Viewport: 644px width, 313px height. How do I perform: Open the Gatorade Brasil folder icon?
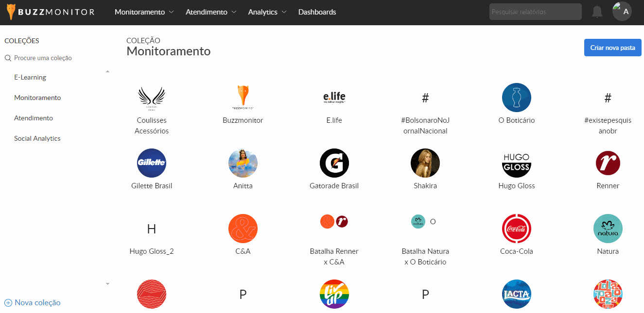(334, 163)
